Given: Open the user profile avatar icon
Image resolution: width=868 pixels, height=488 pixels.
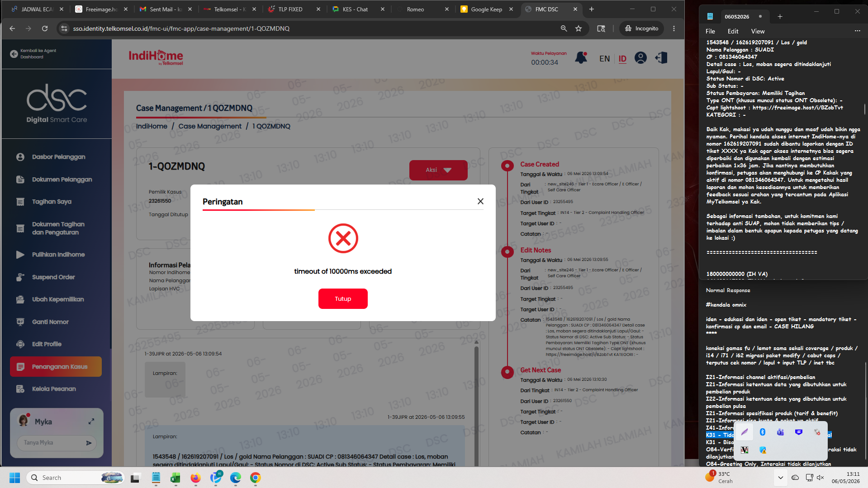Looking at the screenshot, I should [640, 58].
